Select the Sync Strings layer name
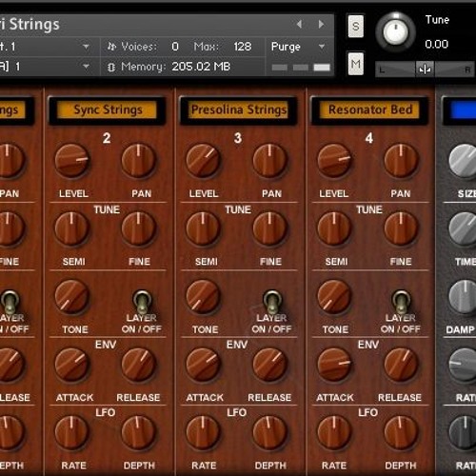 pyautogui.click(x=108, y=109)
